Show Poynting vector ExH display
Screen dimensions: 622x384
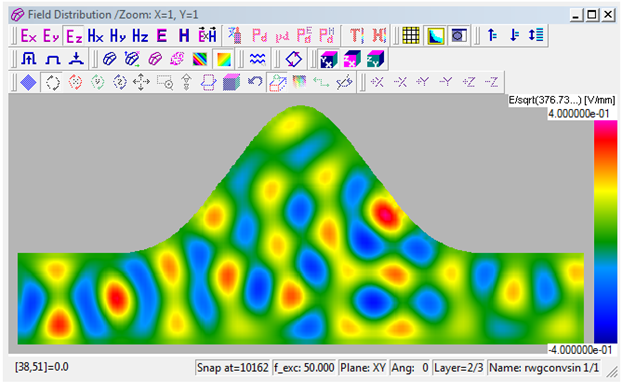pos(207,36)
